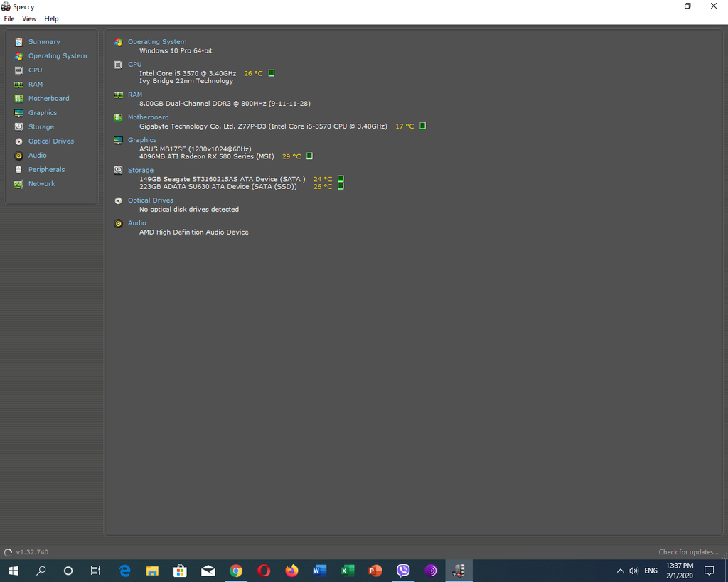Open the RAM heading link in main panel
The height and width of the screenshot is (582, 728).
(x=135, y=95)
